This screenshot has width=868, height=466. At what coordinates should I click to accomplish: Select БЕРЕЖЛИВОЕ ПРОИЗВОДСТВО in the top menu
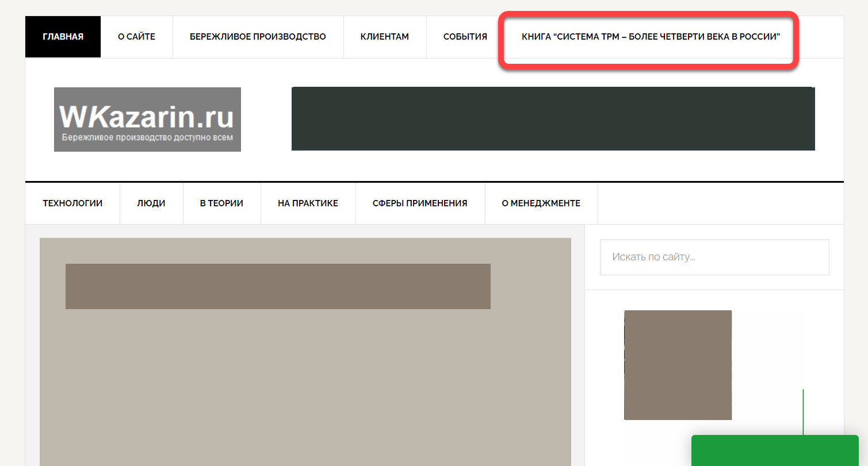click(257, 36)
